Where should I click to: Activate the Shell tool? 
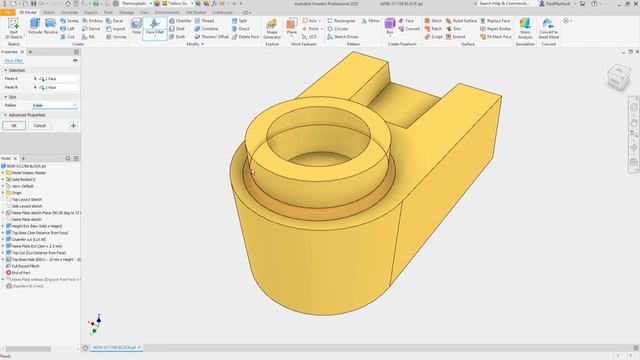point(177,29)
